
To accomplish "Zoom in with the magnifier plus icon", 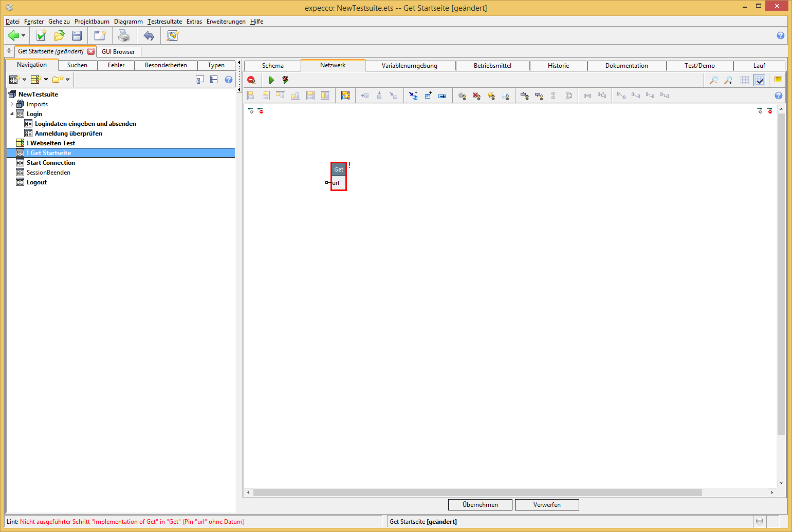I will (x=728, y=80).
